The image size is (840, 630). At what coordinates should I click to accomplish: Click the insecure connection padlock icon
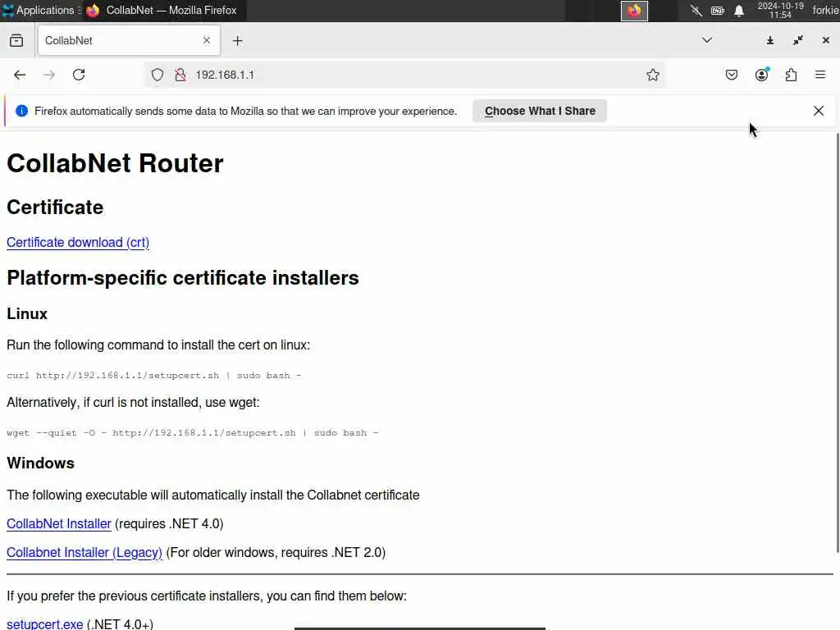180,75
